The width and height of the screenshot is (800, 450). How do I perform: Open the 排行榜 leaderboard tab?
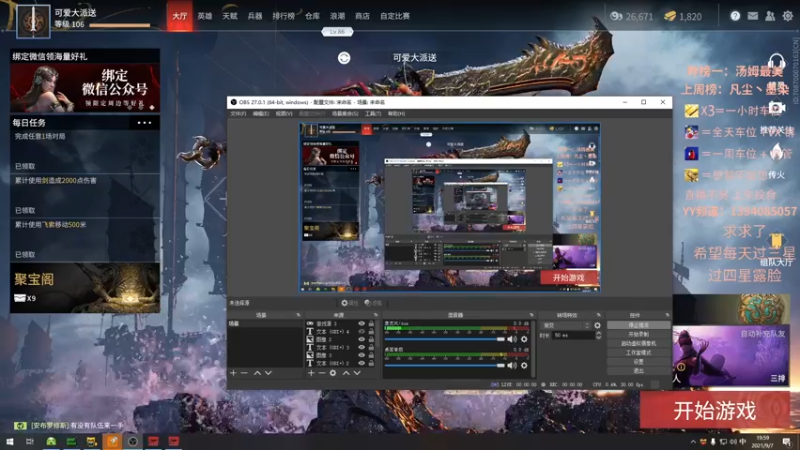click(284, 16)
